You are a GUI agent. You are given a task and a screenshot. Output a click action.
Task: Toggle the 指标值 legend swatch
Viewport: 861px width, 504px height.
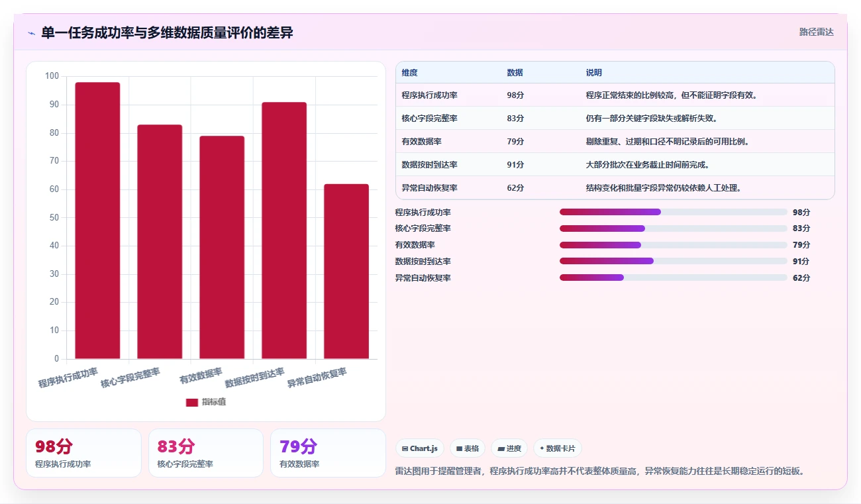coord(191,402)
